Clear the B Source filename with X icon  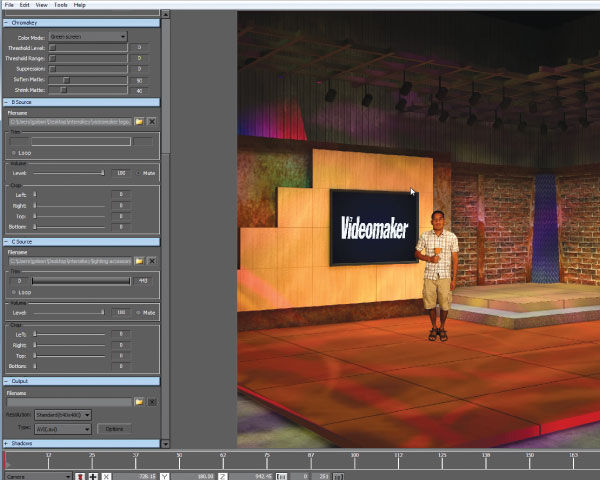pyautogui.click(x=152, y=122)
